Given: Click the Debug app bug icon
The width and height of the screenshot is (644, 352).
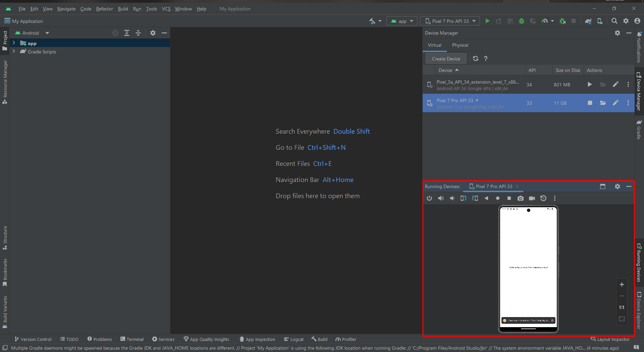Looking at the screenshot, I should [x=521, y=21].
